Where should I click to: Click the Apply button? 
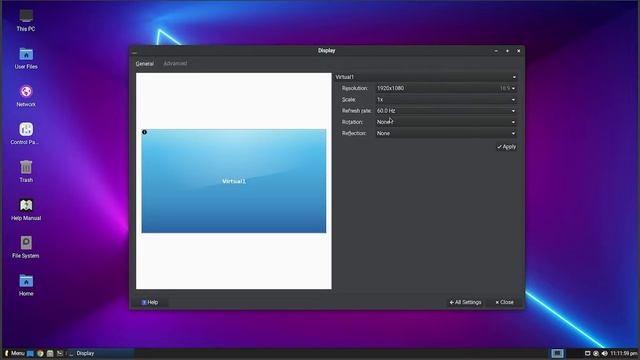[x=507, y=147]
